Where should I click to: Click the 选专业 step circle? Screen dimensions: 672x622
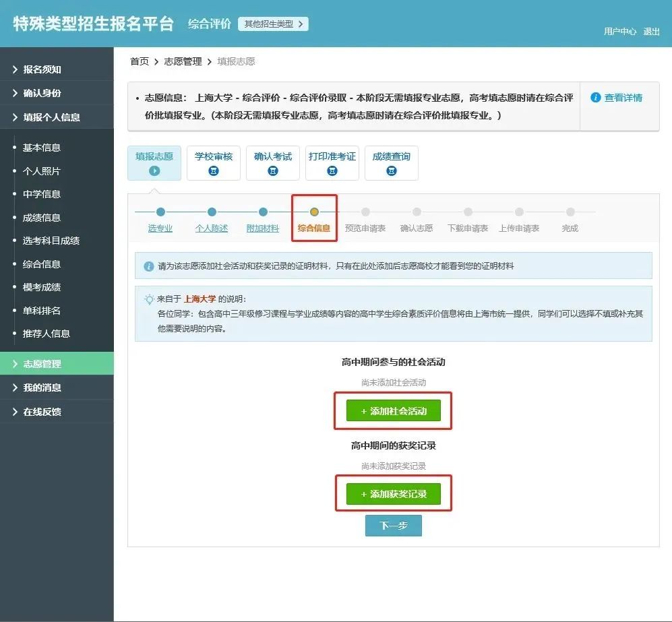click(x=160, y=212)
